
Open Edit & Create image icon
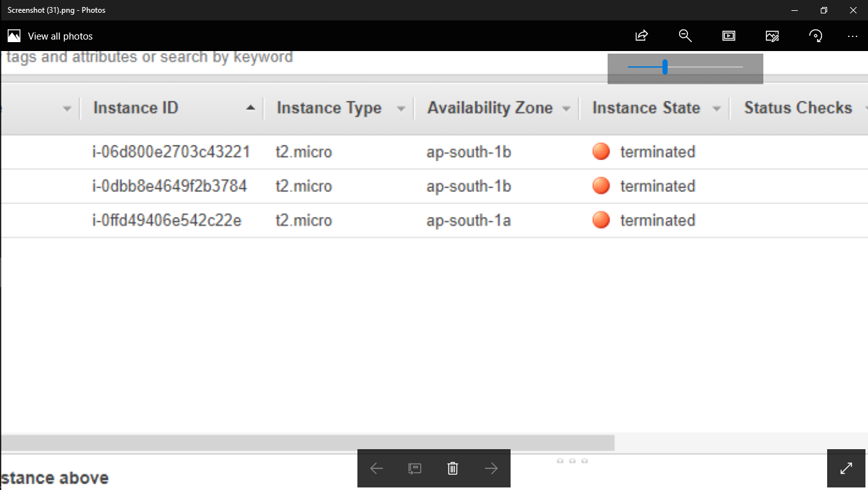point(772,36)
